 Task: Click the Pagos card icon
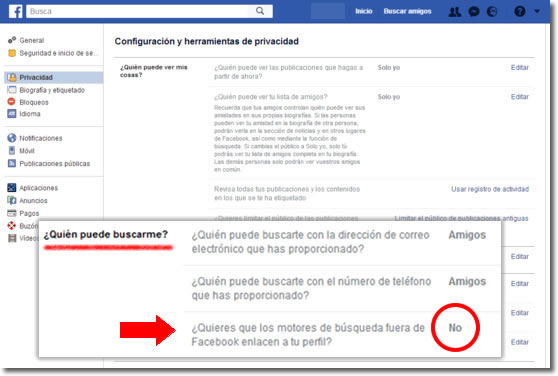click(12, 213)
